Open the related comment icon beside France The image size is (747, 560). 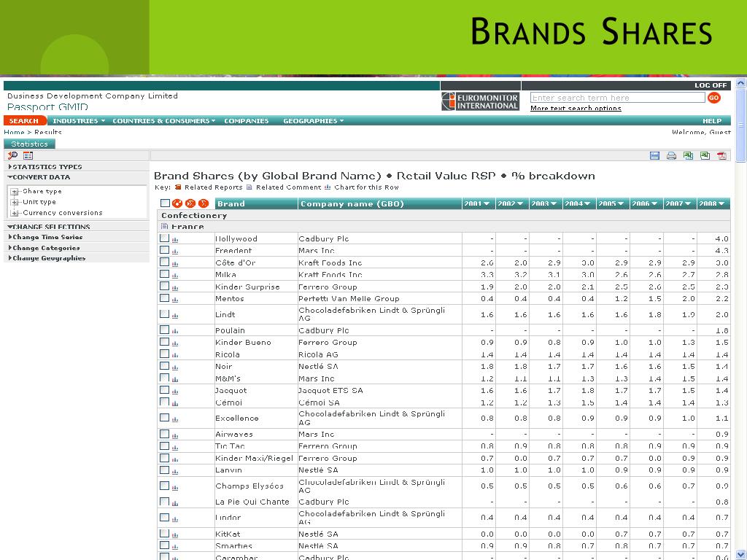(x=165, y=226)
